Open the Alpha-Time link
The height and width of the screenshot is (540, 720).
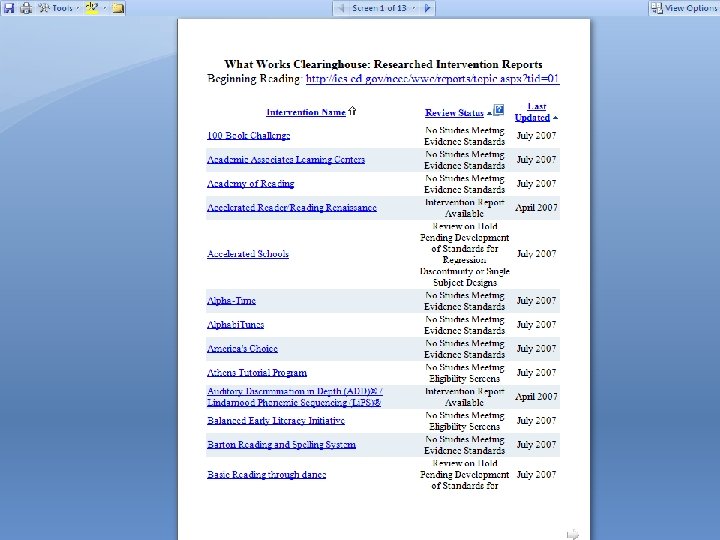click(231, 301)
